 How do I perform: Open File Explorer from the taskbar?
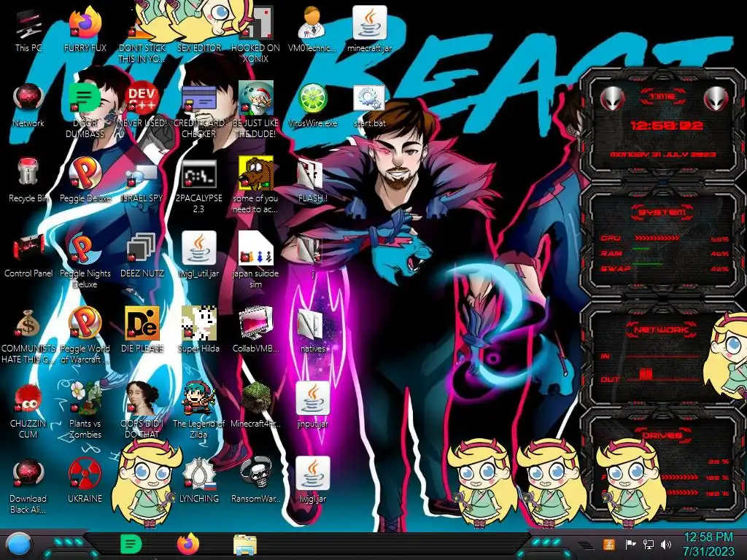pos(245,545)
